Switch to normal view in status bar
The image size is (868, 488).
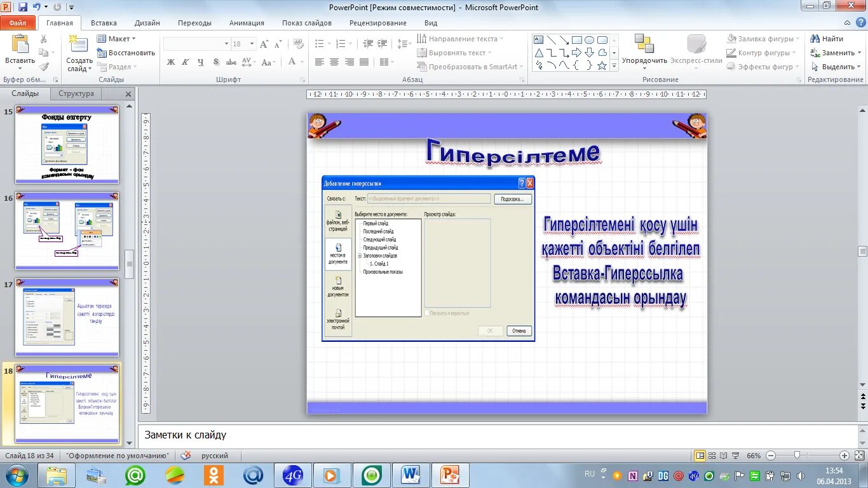(700, 456)
